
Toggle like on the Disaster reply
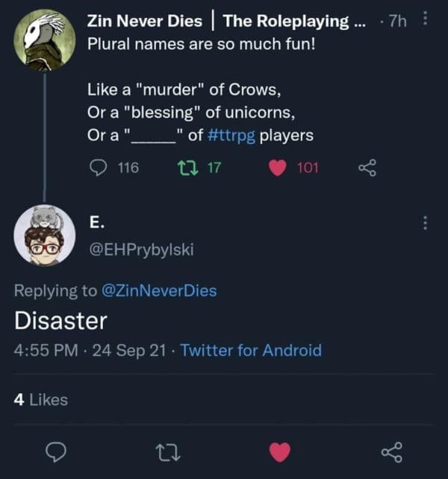point(279,451)
